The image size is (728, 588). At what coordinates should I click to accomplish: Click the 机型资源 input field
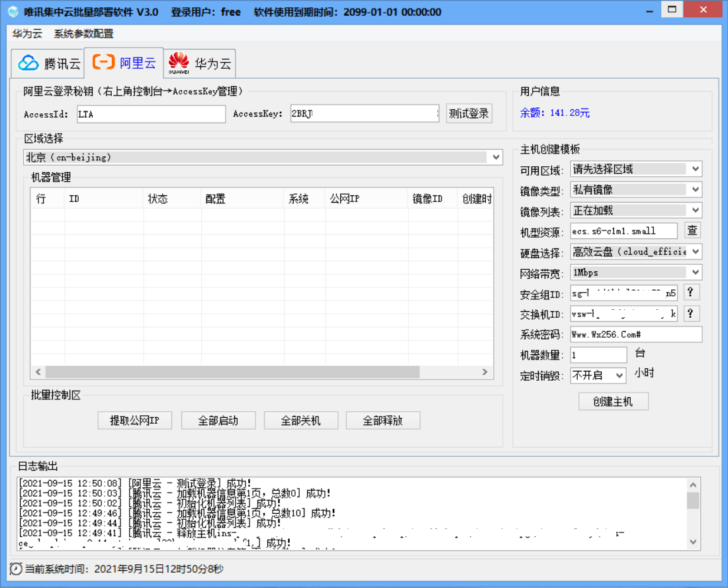(624, 231)
